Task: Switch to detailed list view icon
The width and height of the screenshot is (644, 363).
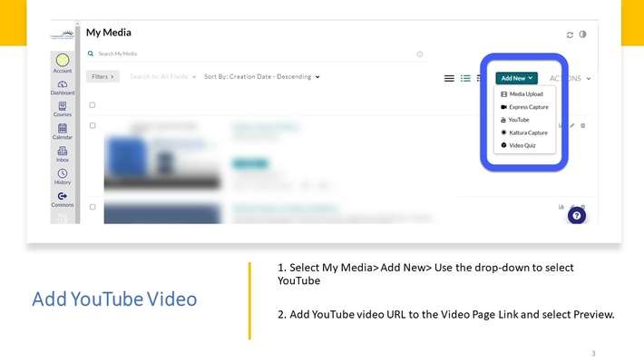Action: tap(465, 78)
